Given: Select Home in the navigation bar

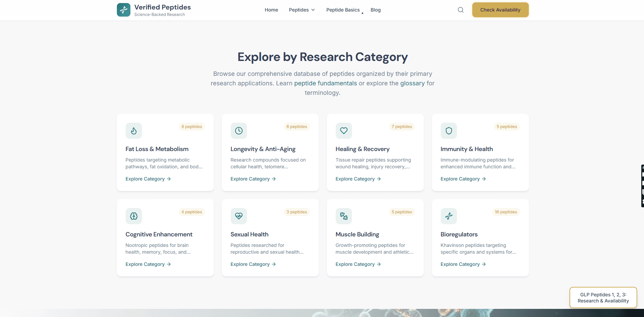Looking at the screenshot, I should [271, 10].
